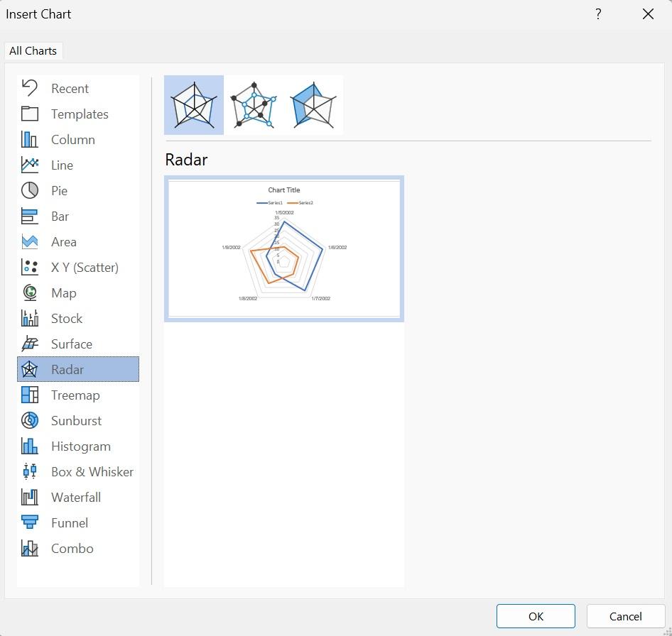Select the X Y (Scatter) category
This screenshot has height=636, width=672.
(85, 268)
